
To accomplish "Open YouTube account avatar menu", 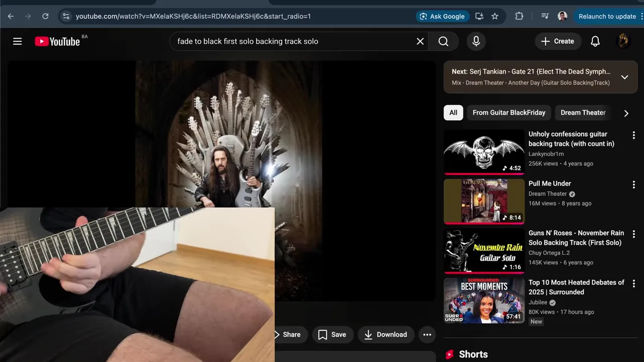I will pyautogui.click(x=623, y=41).
